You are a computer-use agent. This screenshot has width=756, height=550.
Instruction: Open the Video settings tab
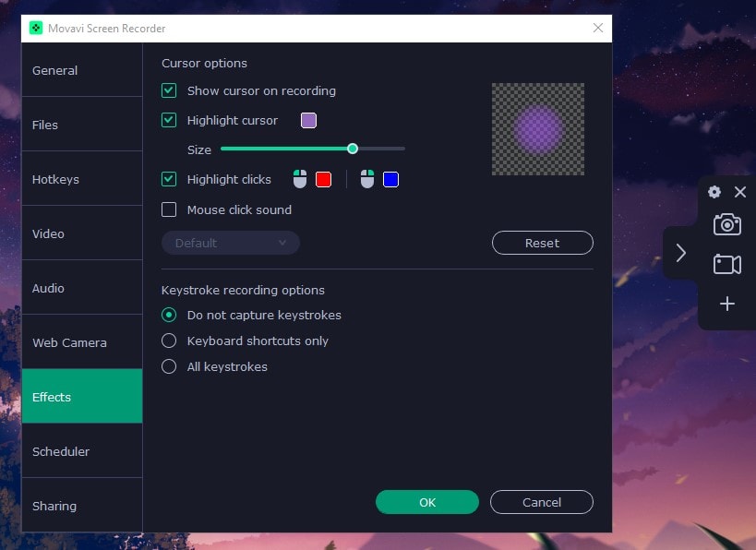point(82,233)
